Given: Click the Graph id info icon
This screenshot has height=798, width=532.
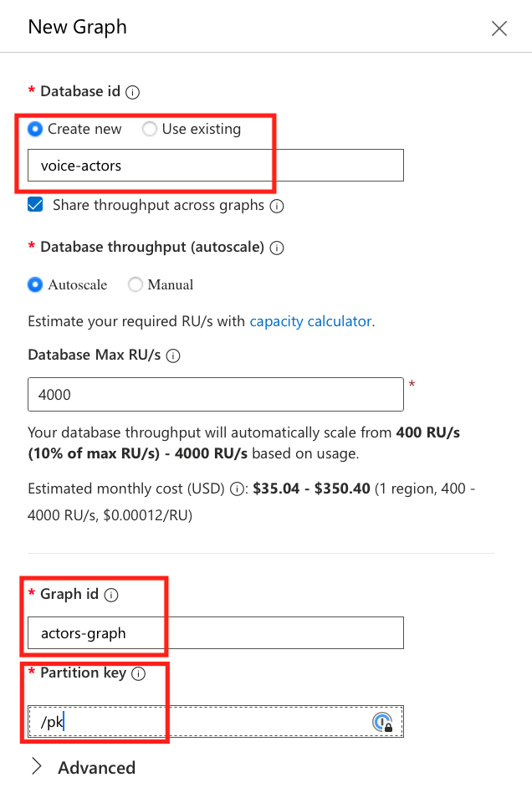Looking at the screenshot, I should (111, 596).
